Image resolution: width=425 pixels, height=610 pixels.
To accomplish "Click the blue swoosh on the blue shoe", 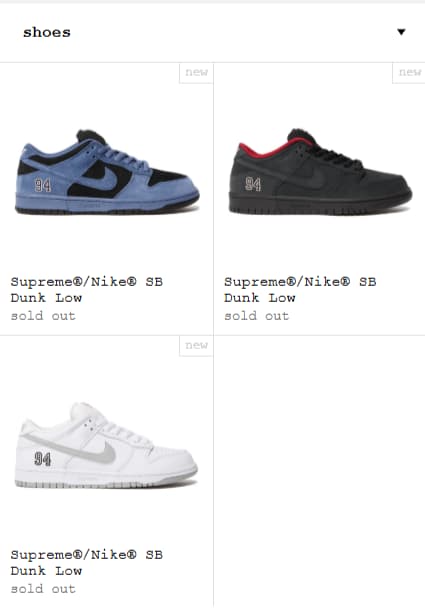I will [95, 179].
